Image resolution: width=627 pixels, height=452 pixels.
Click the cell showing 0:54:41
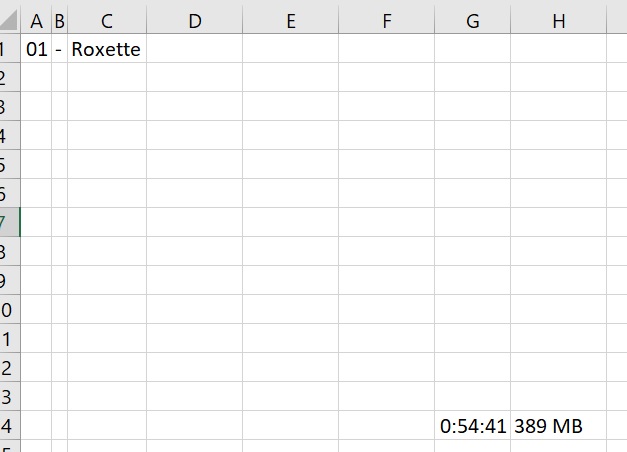click(x=473, y=425)
